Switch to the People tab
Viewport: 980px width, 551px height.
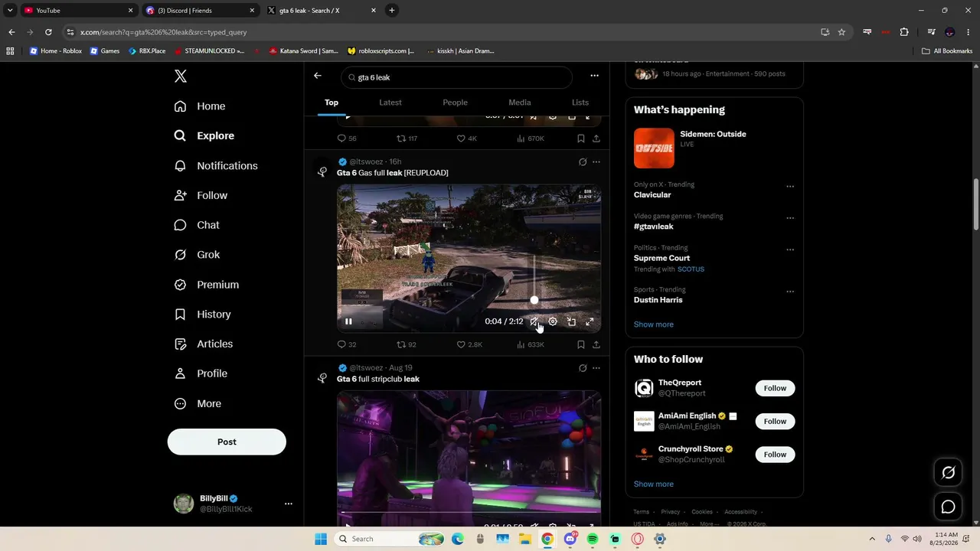(x=455, y=103)
